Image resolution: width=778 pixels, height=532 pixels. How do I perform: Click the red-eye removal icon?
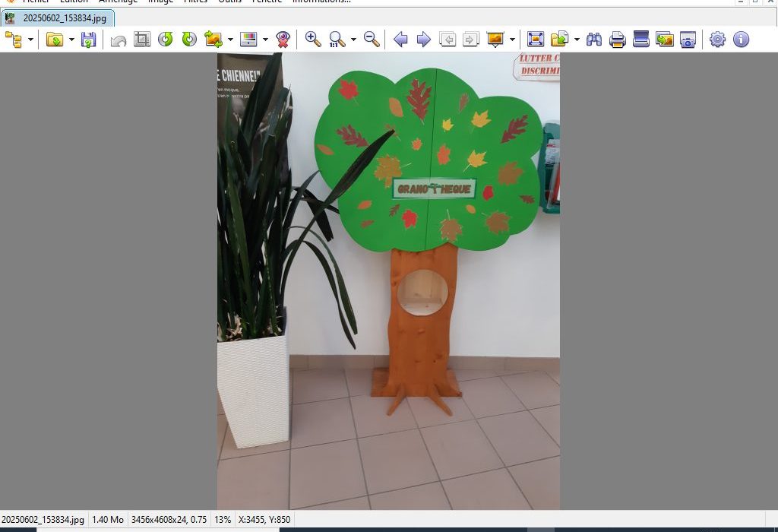[x=283, y=40]
